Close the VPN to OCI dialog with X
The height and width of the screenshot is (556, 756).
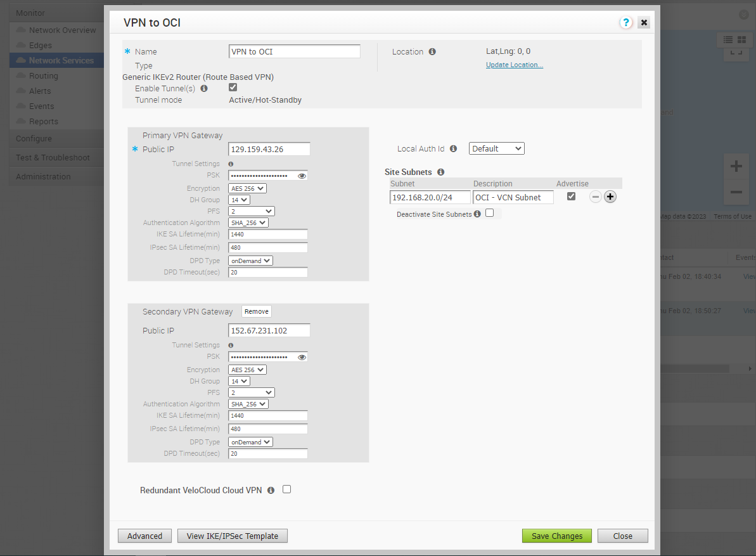(x=644, y=22)
